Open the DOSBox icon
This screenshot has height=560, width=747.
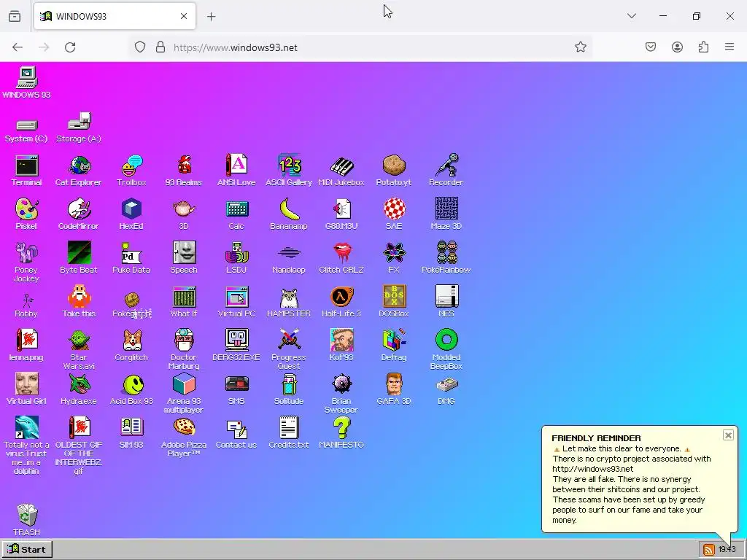[x=394, y=297]
